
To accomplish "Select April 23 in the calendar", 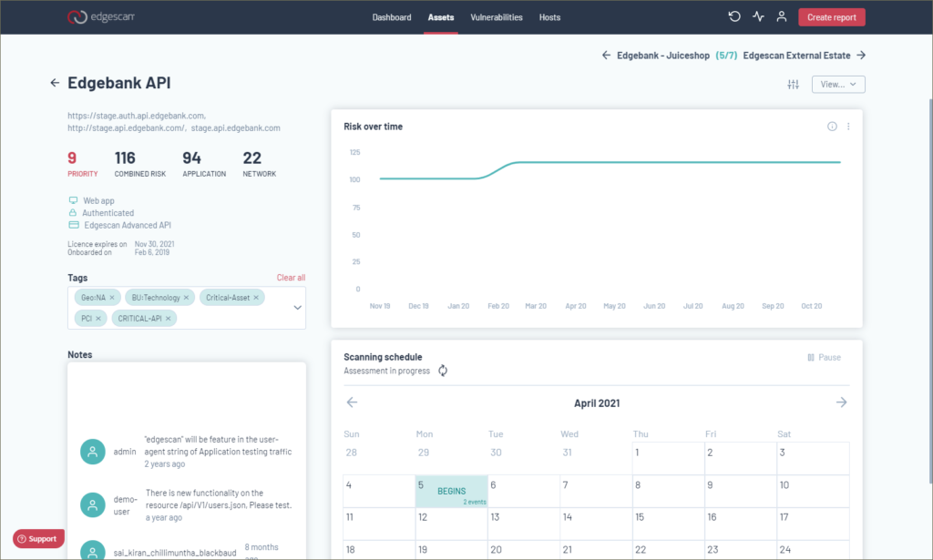I will pyautogui.click(x=741, y=550).
